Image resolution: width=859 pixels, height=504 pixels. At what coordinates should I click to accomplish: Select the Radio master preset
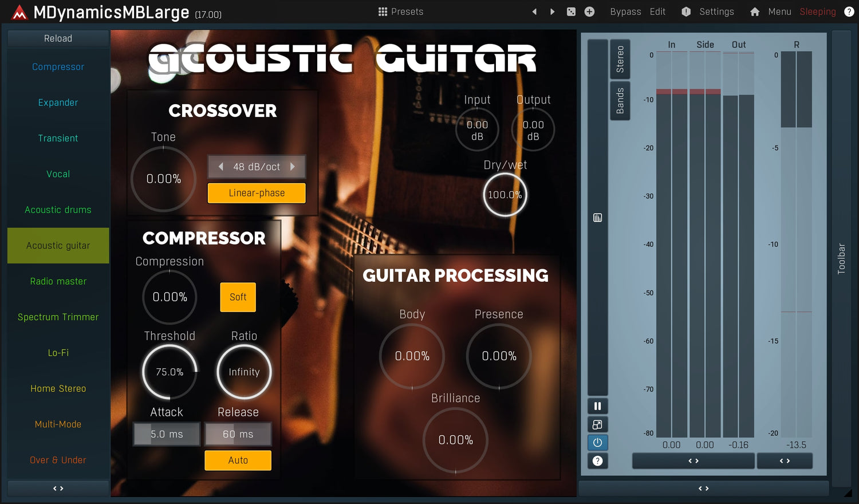point(58,281)
